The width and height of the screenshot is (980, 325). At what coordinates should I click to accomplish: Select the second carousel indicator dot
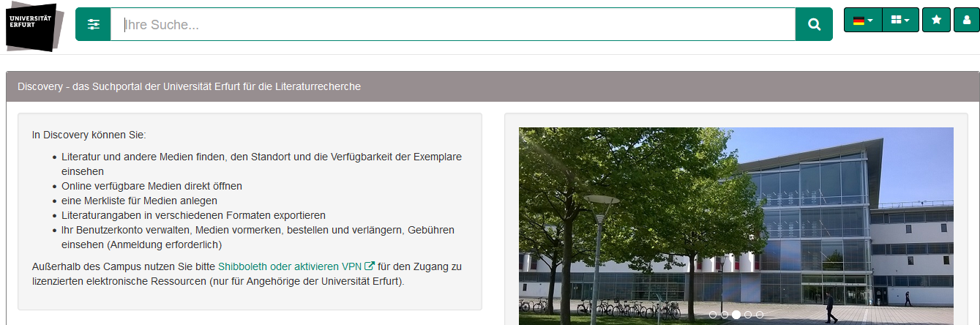coord(725,315)
